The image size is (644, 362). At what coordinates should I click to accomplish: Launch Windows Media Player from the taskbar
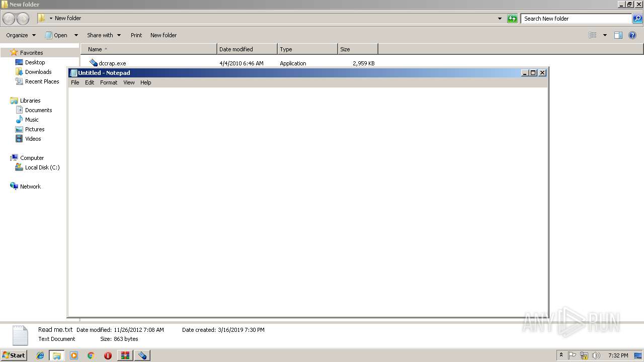click(x=74, y=355)
